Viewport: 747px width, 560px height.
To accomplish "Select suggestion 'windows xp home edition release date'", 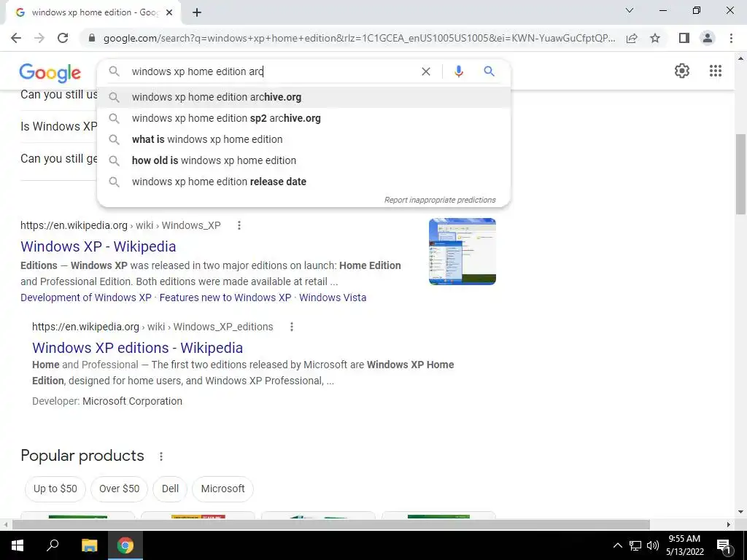I will [303, 182].
